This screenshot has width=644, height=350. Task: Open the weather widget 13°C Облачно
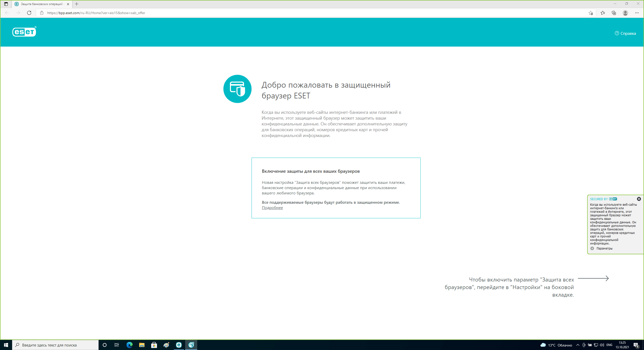coord(556,345)
